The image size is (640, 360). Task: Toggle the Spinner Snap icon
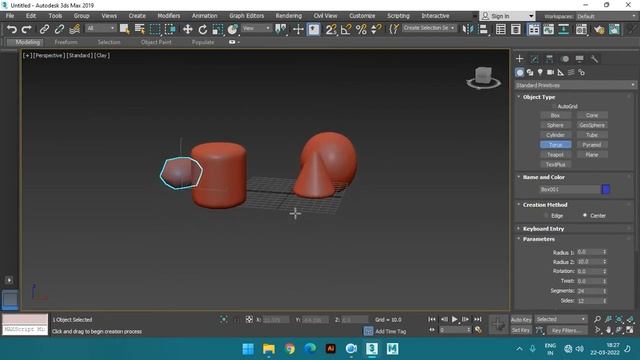click(x=376, y=29)
